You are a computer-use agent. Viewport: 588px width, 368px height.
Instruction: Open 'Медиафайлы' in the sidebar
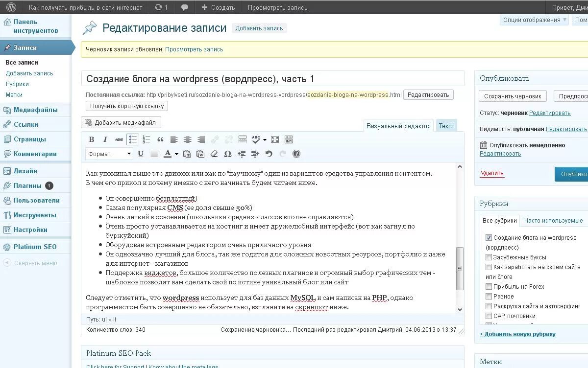coord(35,110)
